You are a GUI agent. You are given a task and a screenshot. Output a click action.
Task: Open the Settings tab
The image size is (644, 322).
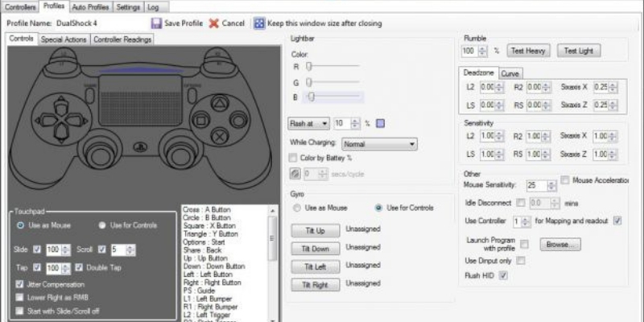[x=128, y=7]
